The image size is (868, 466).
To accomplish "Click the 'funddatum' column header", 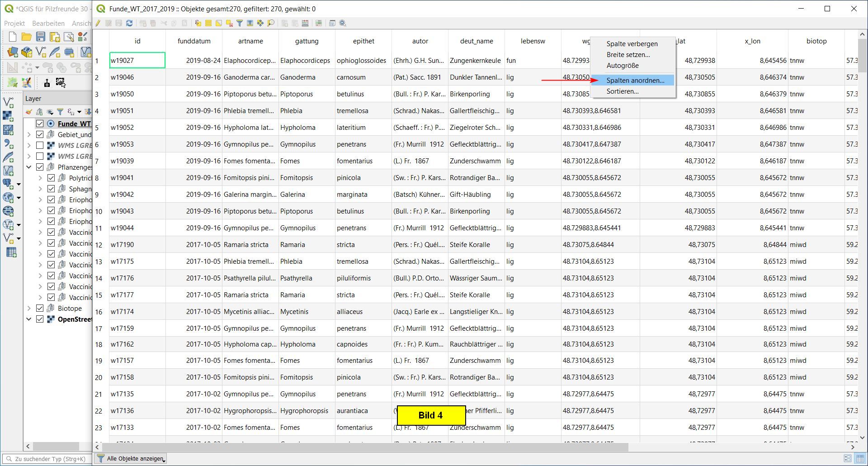I will [x=194, y=41].
